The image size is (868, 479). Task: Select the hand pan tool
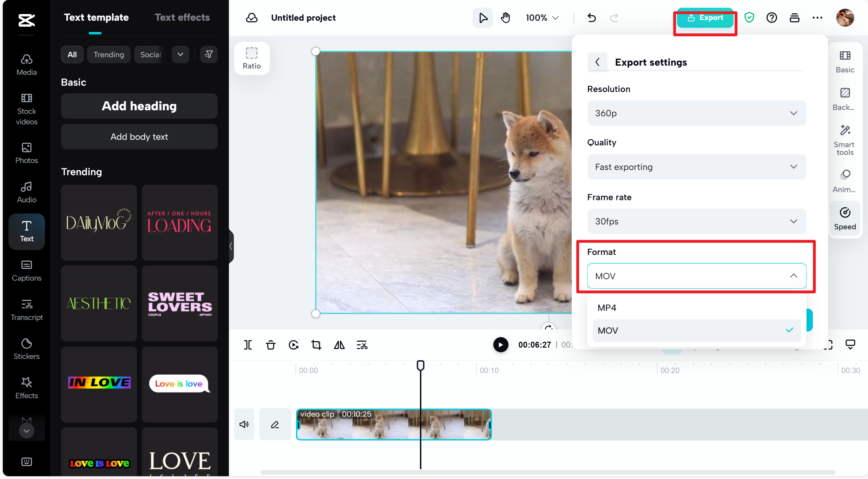pyautogui.click(x=505, y=18)
